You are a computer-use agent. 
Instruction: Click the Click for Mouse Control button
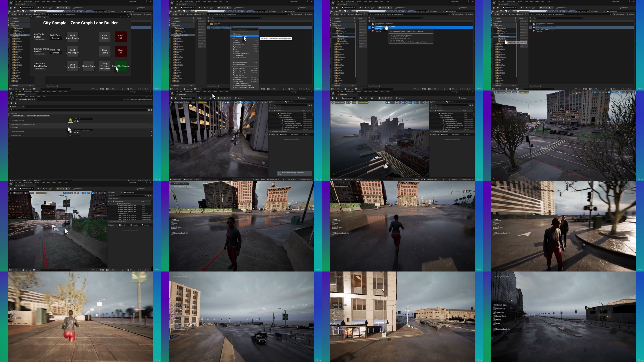tap(180, 184)
